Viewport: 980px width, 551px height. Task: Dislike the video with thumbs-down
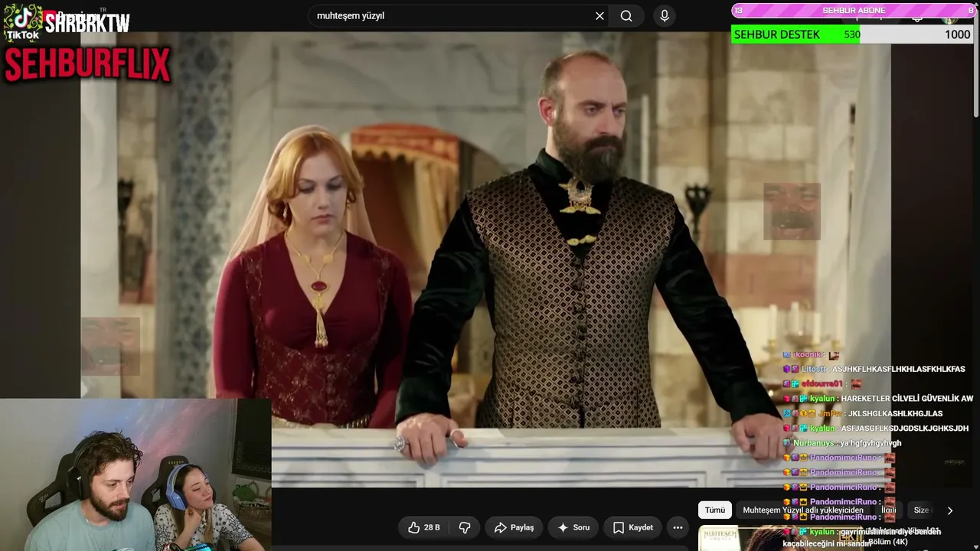[x=465, y=527]
